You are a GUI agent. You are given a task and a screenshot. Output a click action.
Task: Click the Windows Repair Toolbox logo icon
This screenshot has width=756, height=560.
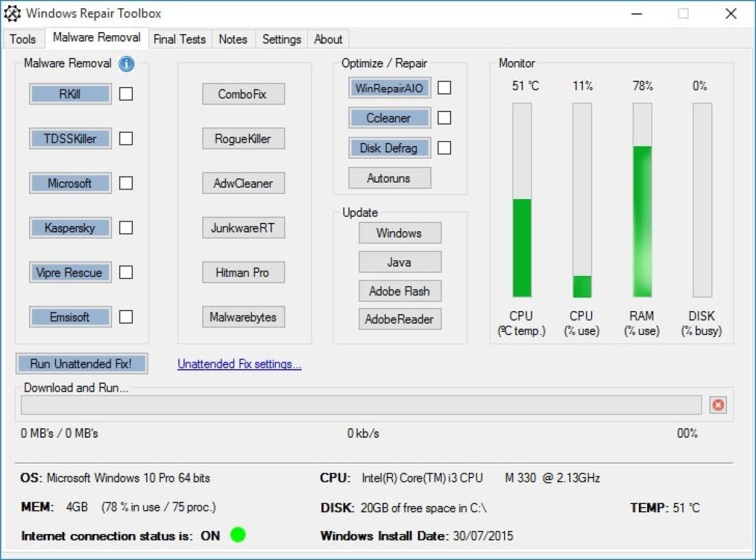13,13
